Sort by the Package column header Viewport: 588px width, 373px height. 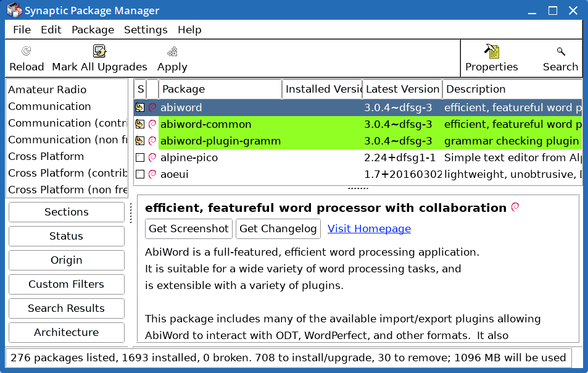[x=220, y=90]
